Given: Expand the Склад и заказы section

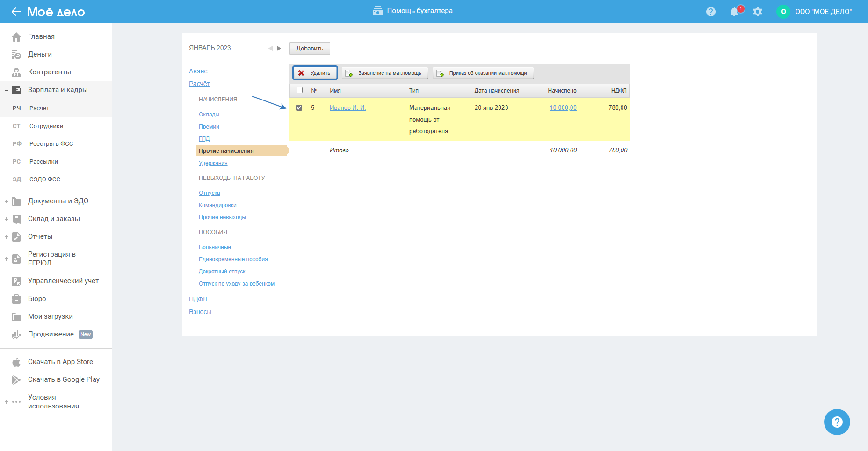Looking at the screenshot, I should (7, 219).
